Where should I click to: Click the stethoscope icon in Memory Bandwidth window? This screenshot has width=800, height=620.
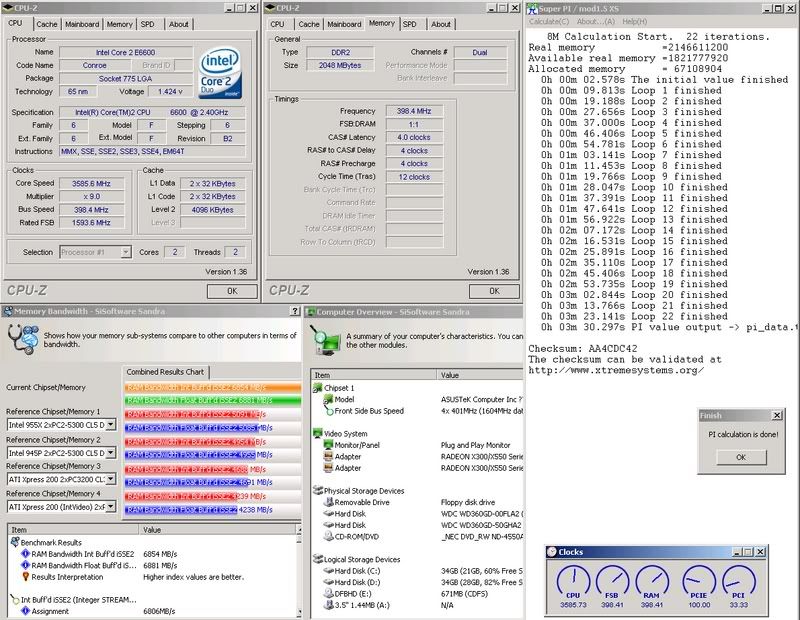[x=23, y=339]
